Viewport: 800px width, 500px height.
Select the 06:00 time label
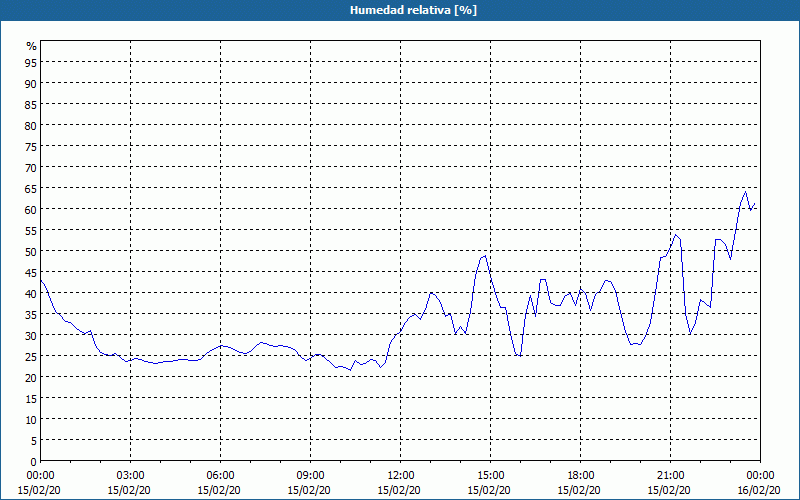(x=220, y=476)
